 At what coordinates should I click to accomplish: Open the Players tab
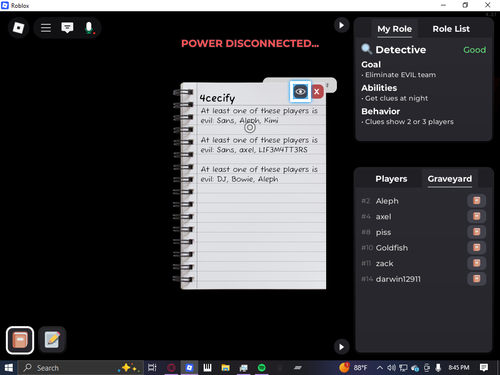point(391,179)
